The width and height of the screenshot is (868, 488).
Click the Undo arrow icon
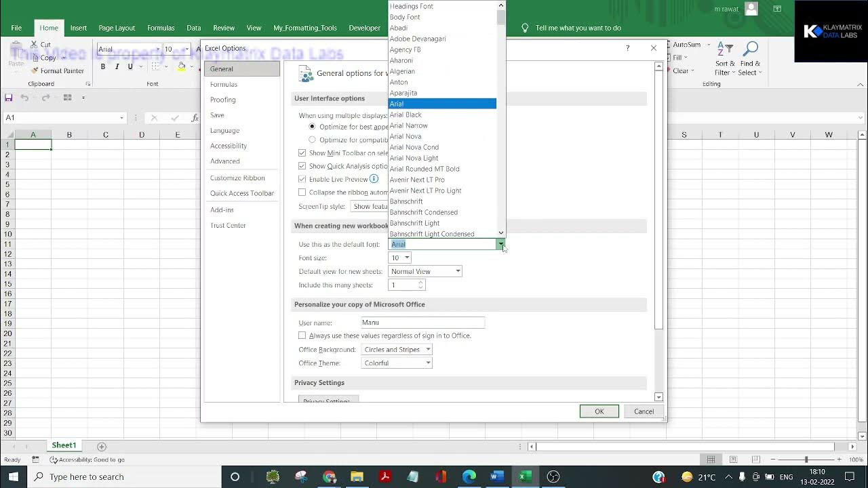25,98
